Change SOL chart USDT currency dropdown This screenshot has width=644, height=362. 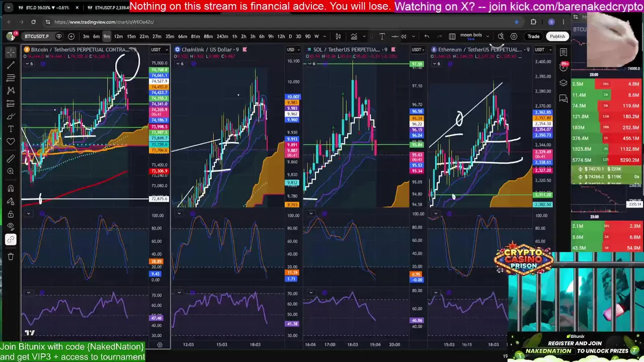pos(418,49)
